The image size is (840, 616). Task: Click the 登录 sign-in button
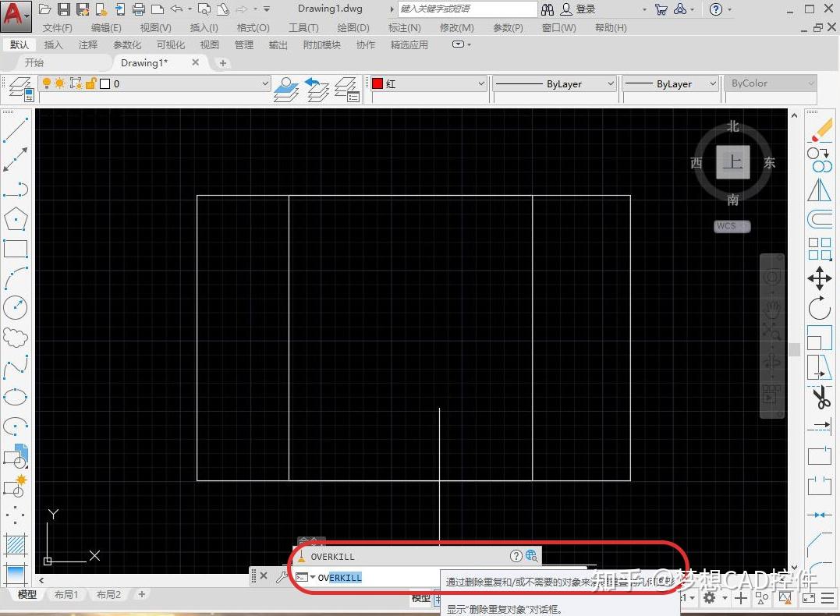tap(585, 9)
